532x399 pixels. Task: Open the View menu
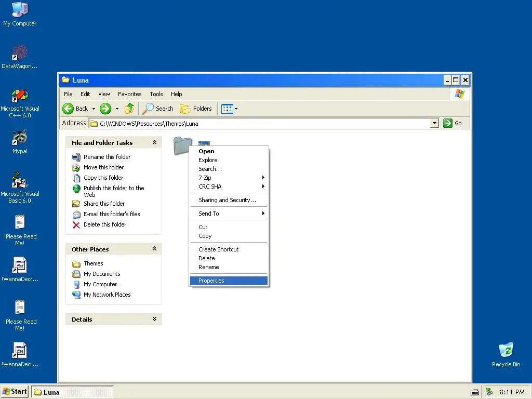(104, 94)
